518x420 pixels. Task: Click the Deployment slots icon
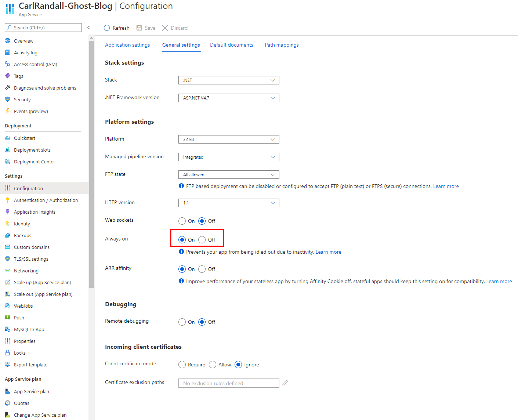7,150
